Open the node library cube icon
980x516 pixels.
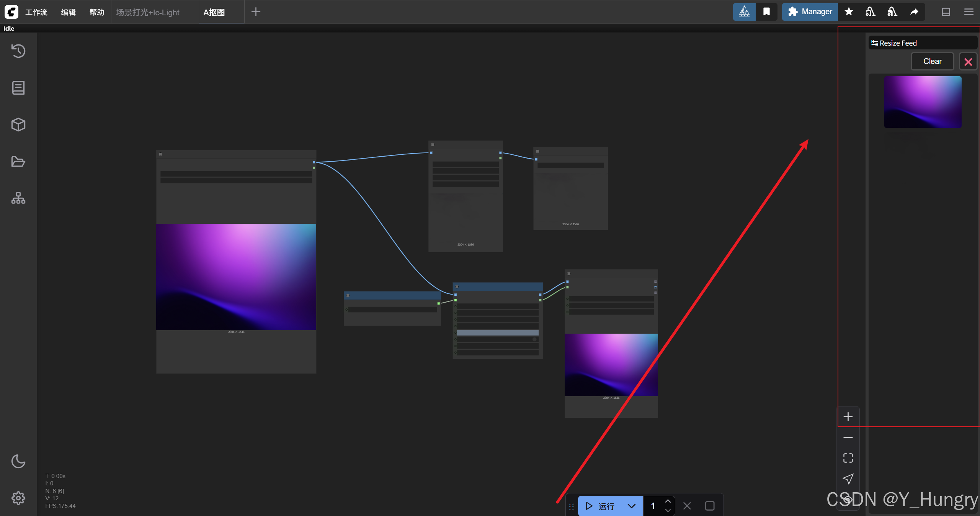tap(18, 124)
